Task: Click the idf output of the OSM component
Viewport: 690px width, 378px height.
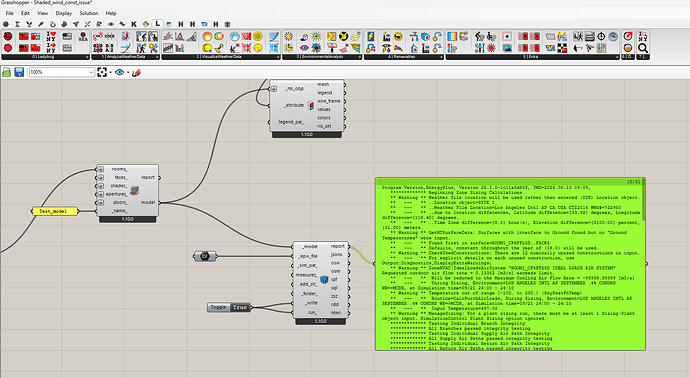Action: [x=334, y=279]
